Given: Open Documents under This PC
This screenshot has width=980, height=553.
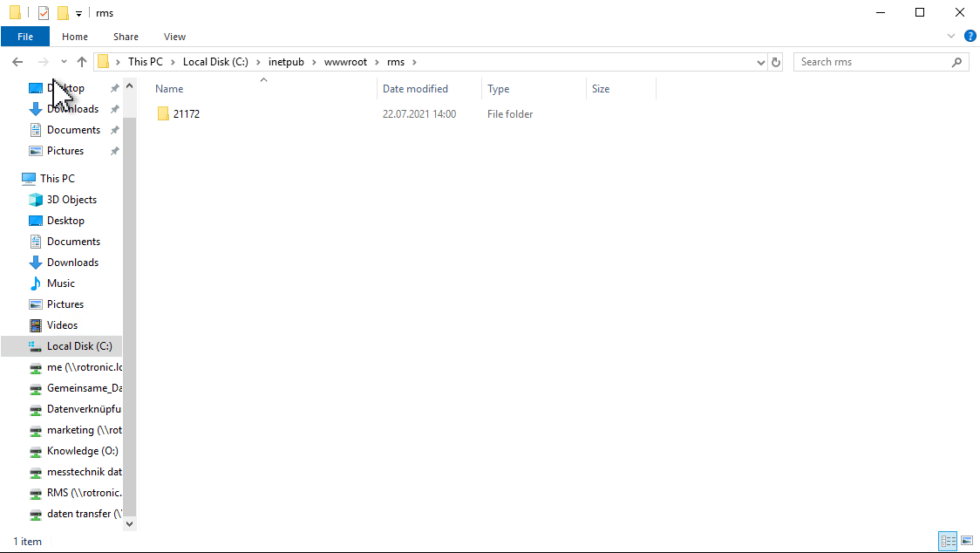Looking at the screenshot, I should click(73, 242).
